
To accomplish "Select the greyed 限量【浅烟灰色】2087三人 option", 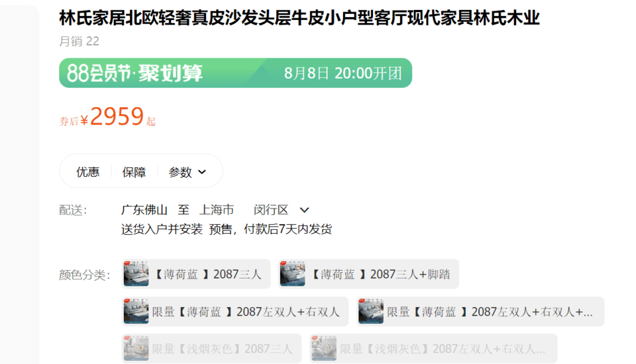I will point(211,349).
